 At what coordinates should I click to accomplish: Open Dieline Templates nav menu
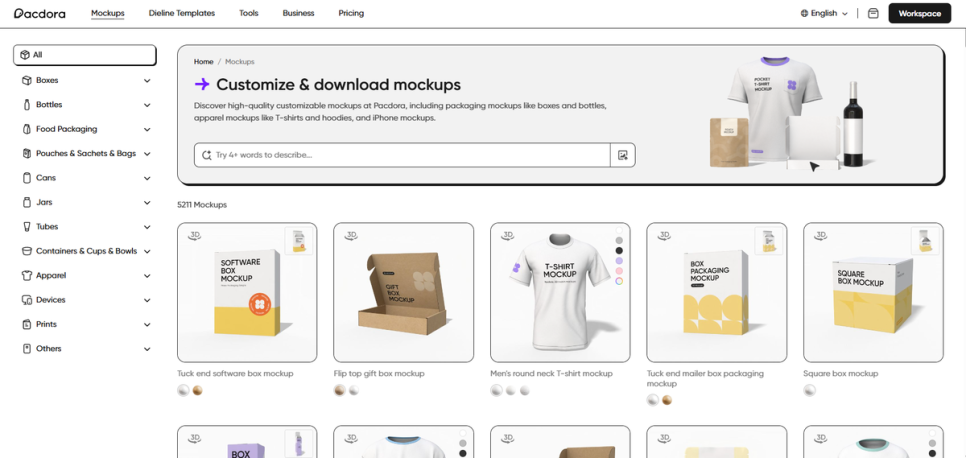click(x=182, y=13)
